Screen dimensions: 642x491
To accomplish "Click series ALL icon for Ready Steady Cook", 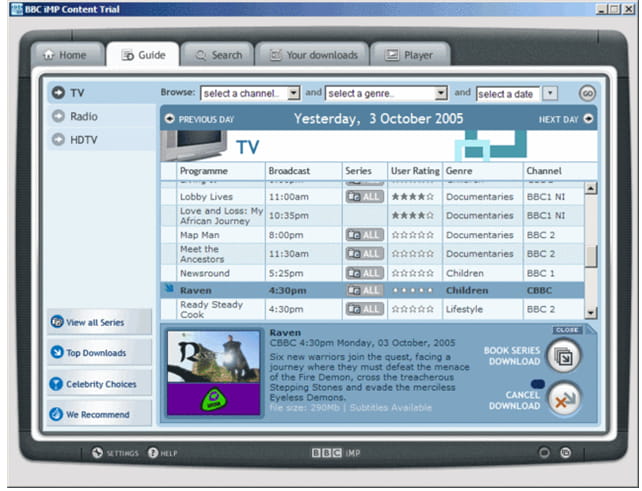I will pos(364,309).
